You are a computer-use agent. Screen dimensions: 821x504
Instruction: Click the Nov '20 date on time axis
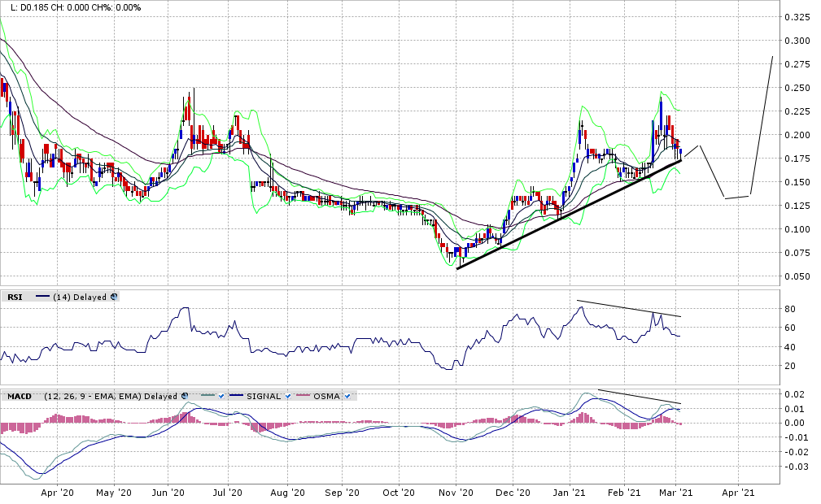456,493
